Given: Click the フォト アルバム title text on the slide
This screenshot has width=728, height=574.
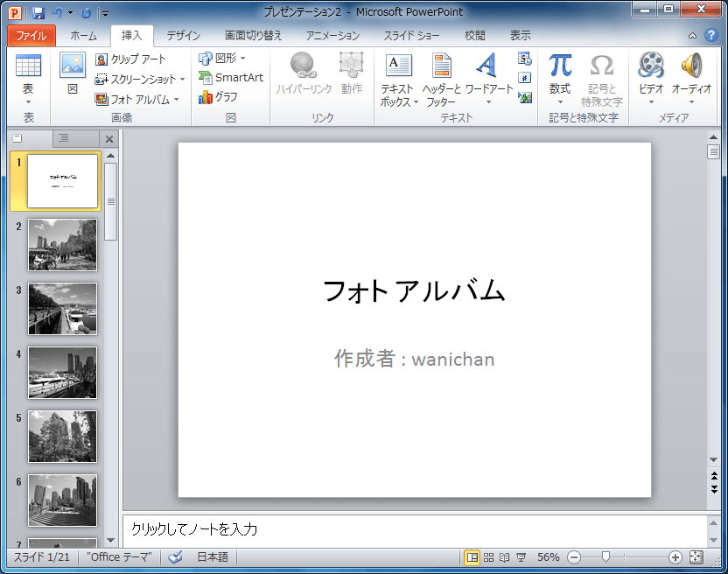Looking at the screenshot, I should (414, 291).
